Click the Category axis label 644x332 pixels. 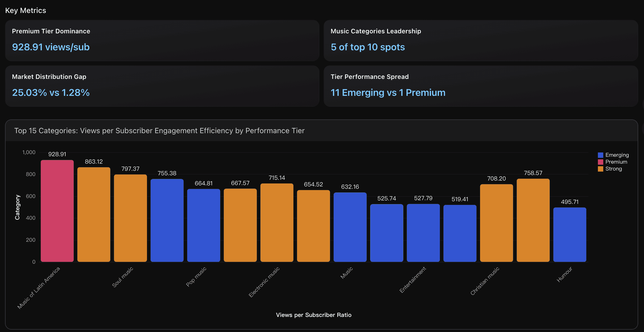click(x=18, y=207)
